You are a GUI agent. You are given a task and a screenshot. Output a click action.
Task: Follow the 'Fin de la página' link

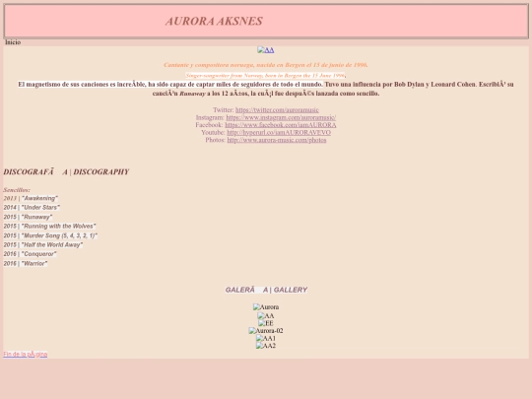26,355
